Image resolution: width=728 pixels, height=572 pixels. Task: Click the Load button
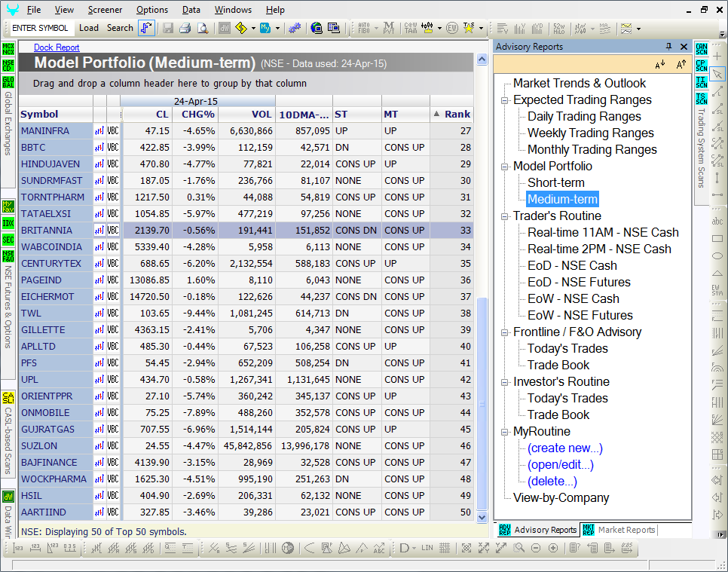click(x=89, y=28)
